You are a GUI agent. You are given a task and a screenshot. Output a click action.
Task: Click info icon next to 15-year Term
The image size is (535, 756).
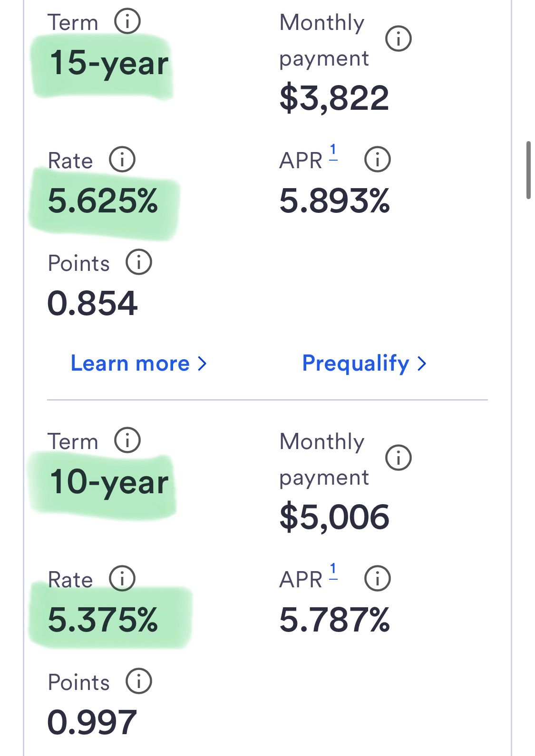pos(127,21)
